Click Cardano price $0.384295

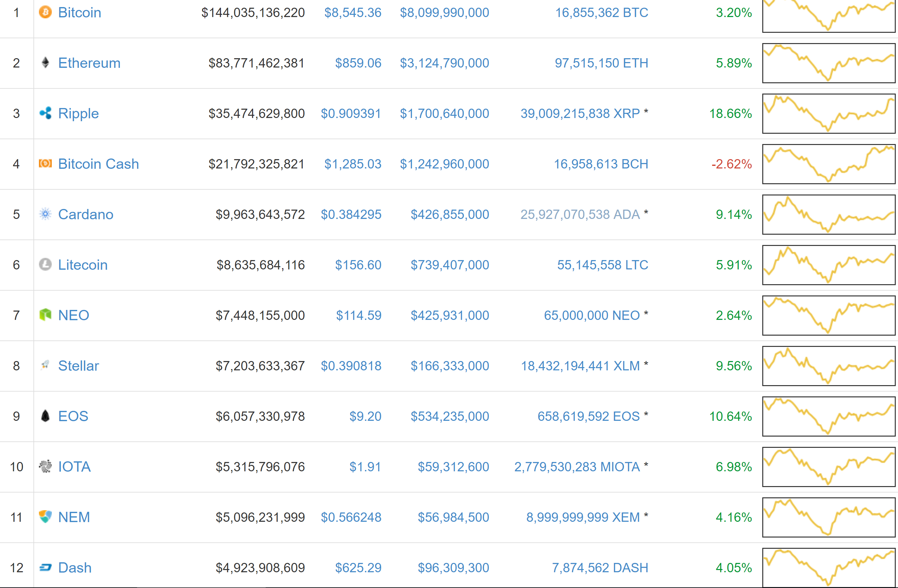[x=351, y=214]
